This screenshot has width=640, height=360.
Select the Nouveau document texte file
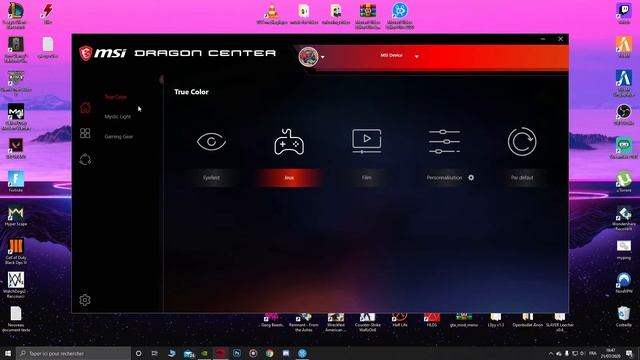pos(16,318)
